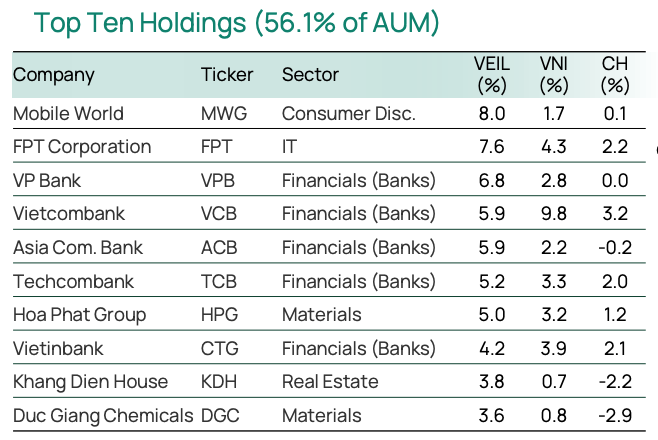Click the Real Estate sector cell
This screenshot has height=440, width=658.
tap(330, 382)
